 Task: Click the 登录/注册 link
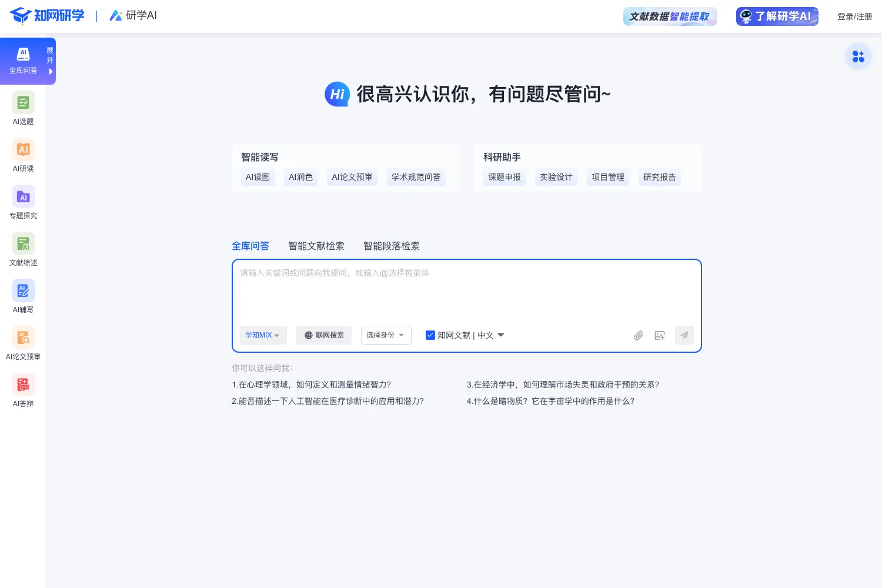[855, 16]
